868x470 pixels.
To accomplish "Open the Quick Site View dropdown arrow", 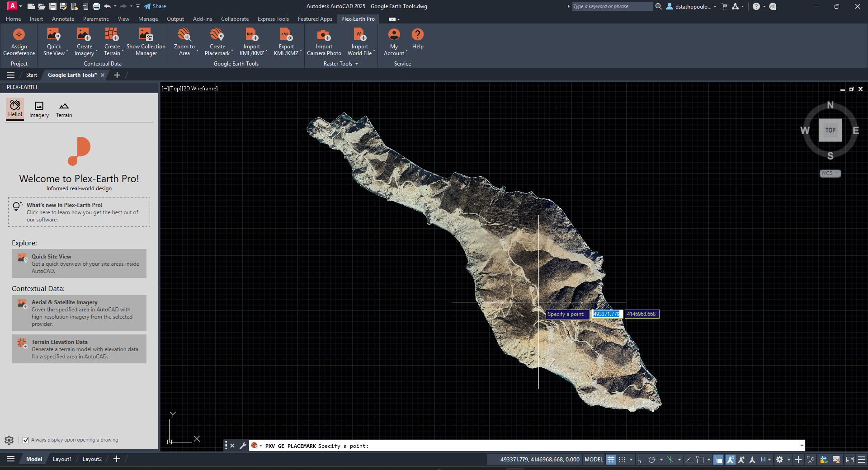I will (67, 51).
